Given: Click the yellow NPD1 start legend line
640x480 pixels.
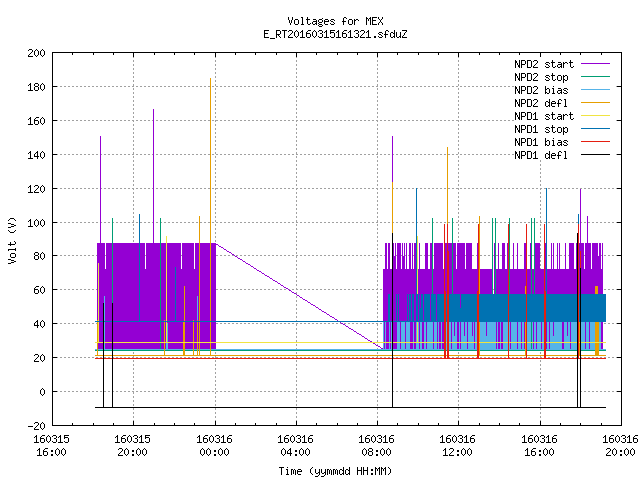Looking at the screenshot, I should click(x=595, y=116).
